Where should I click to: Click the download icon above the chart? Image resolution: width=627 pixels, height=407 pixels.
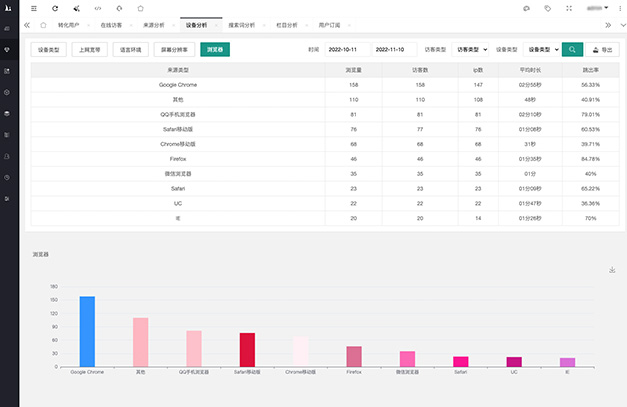[x=611, y=270]
